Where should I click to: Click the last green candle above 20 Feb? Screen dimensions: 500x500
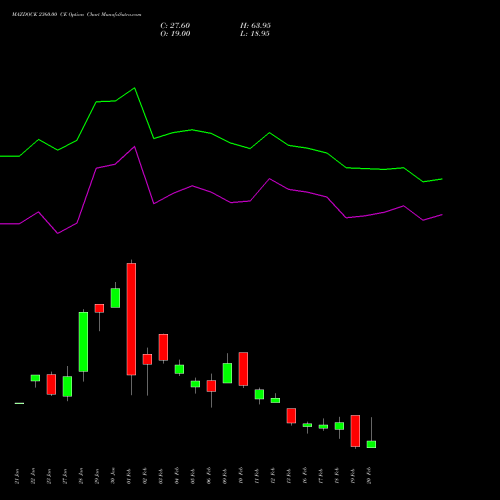pos(371,444)
